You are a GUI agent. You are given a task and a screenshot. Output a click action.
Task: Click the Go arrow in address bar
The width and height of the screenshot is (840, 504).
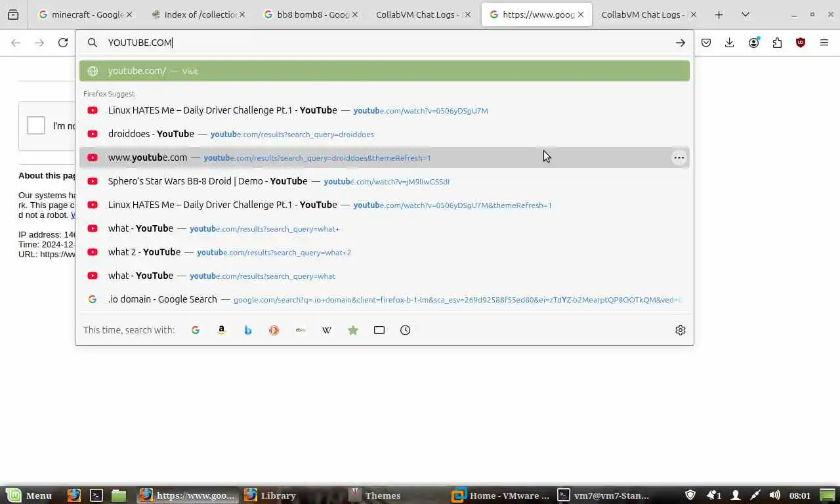pos(681,43)
